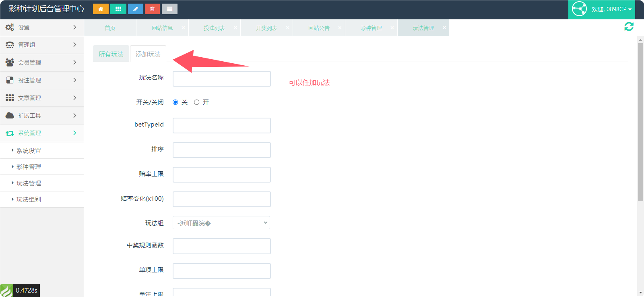Select the 开 radio button

tap(197, 102)
